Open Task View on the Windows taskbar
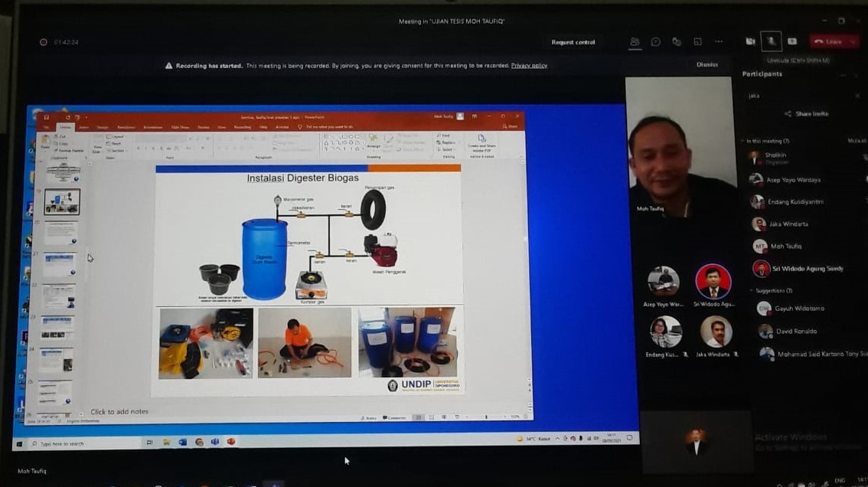Image resolution: width=868 pixels, height=487 pixels. point(149,443)
